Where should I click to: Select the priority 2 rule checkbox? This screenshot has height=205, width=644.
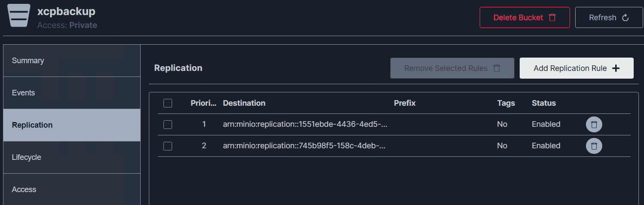tap(168, 146)
